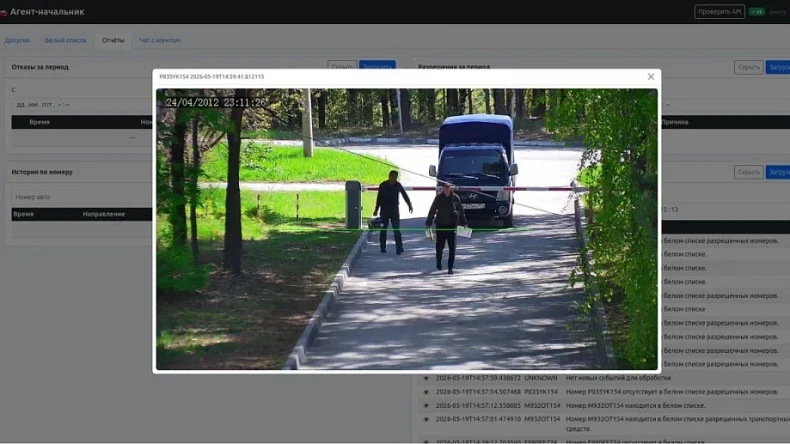Viewport: 790px width, 444px height.
Task: Click timestamp 2026-05-19T14:57:12.558085
Action: pyautogui.click(x=478, y=405)
